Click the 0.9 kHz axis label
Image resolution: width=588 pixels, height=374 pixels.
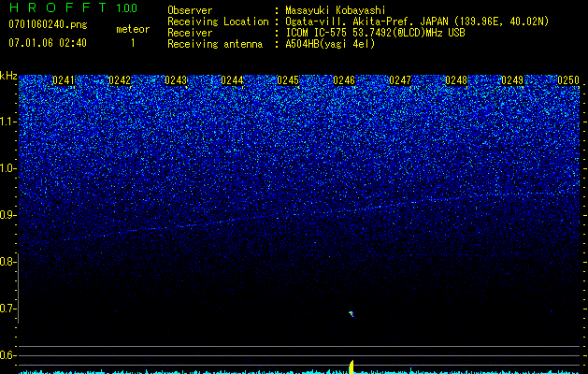[7, 215]
